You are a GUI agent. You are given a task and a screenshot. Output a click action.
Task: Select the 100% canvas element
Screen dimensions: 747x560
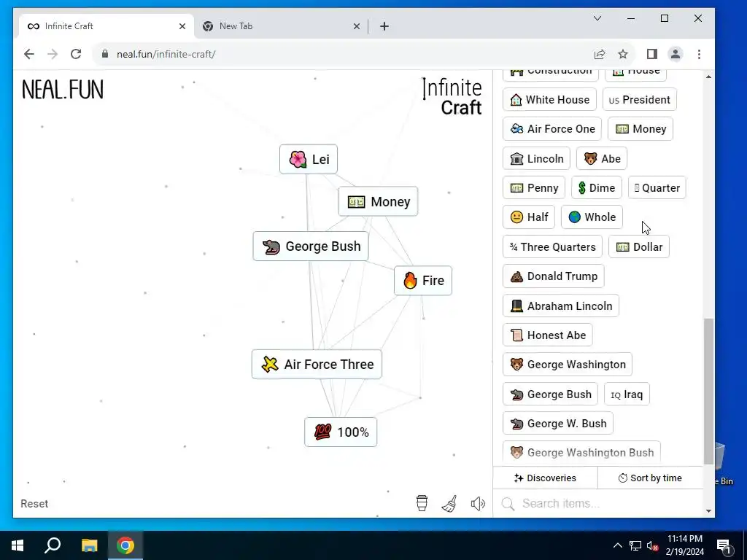[x=341, y=432]
